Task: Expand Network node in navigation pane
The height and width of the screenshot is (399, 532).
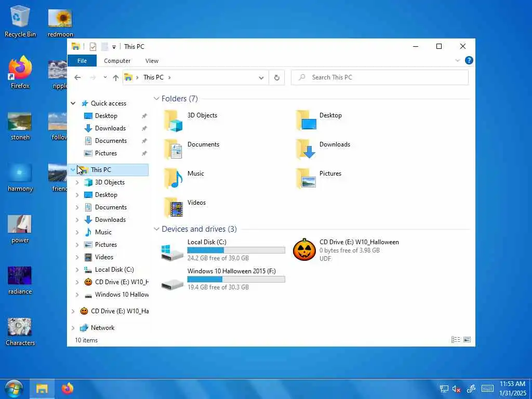Action: pyautogui.click(x=73, y=328)
